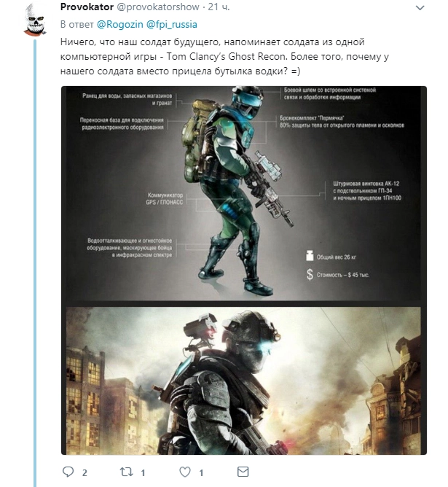Click the like count beside heart
This screenshot has width=448, height=487.
click(201, 472)
